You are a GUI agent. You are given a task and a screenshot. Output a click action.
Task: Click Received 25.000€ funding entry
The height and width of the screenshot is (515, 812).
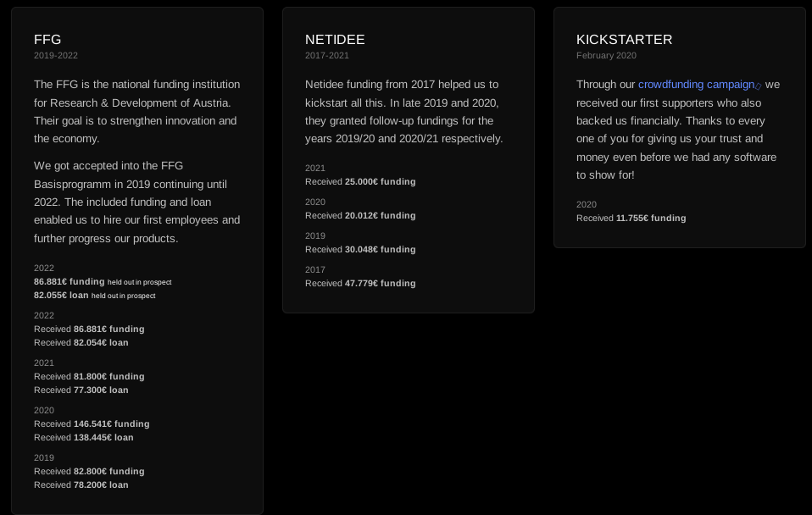(360, 181)
